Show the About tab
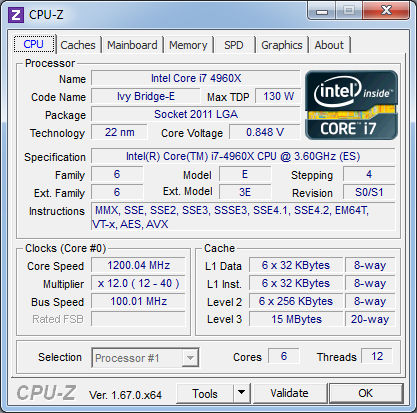The width and height of the screenshot is (417, 413). (329, 45)
